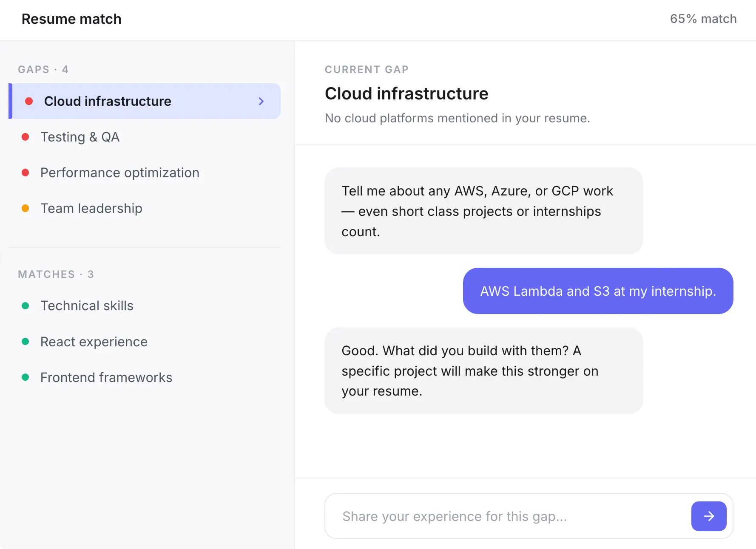Expand chevron on Cloud infrastructure row
Screen dimensions: 756x549
pyautogui.click(x=261, y=101)
